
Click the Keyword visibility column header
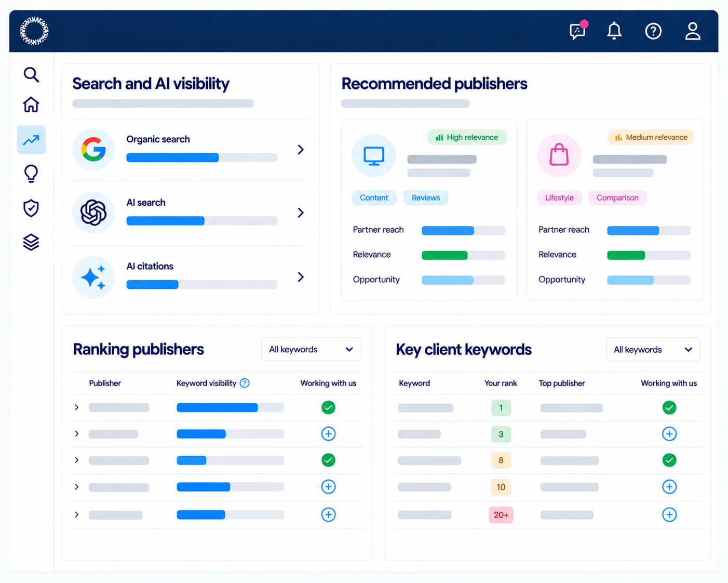[206, 383]
